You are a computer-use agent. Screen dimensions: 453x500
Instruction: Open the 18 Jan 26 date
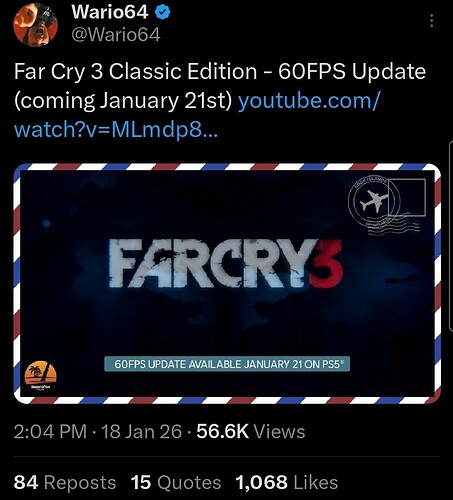(141, 431)
